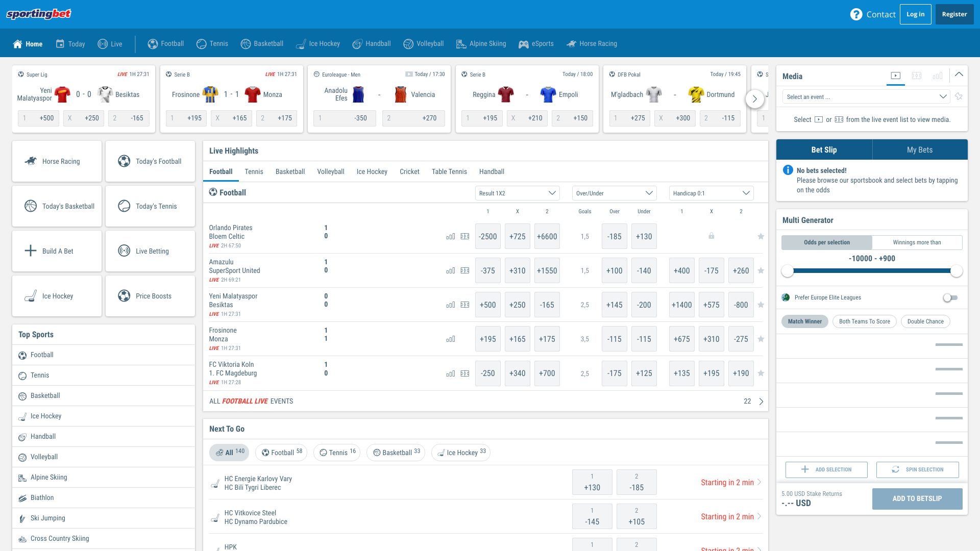Switch to Winnings more than option
980x551 pixels.
point(917,242)
